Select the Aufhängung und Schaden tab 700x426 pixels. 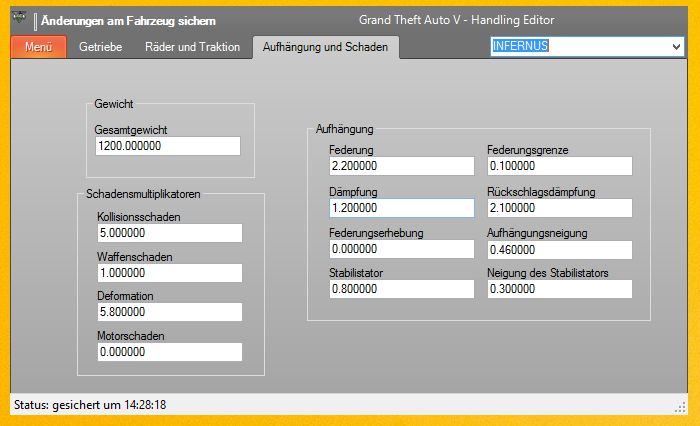point(325,47)
